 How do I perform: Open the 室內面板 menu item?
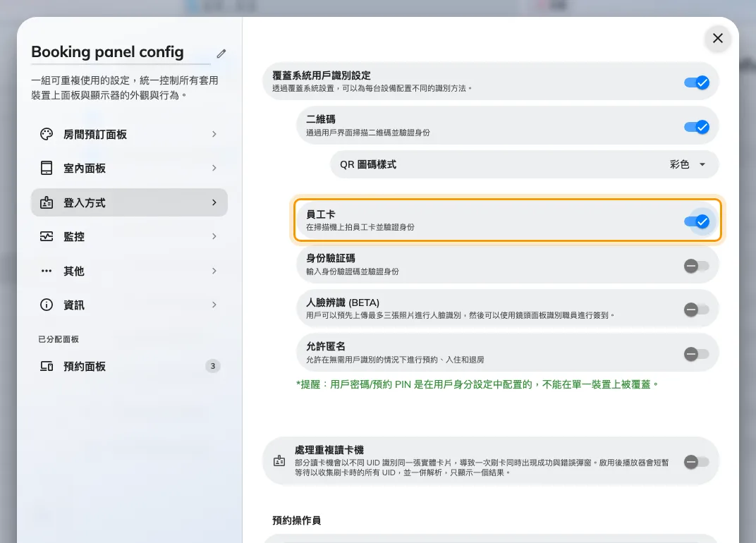tap(129, 168)
